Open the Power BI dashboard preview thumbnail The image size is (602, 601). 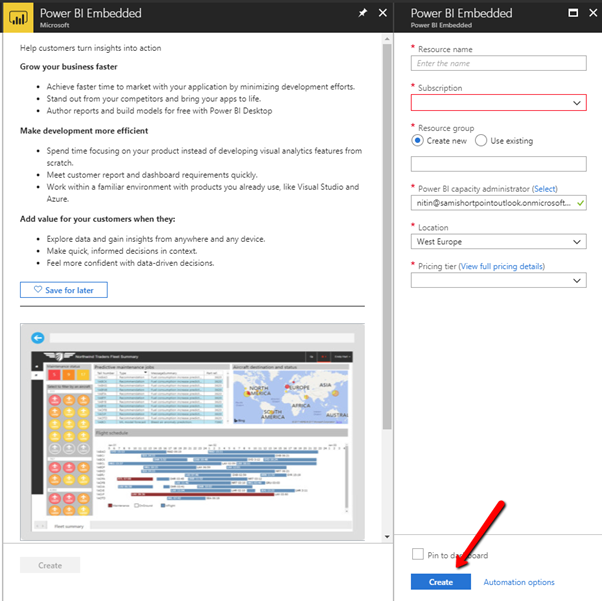192,432
